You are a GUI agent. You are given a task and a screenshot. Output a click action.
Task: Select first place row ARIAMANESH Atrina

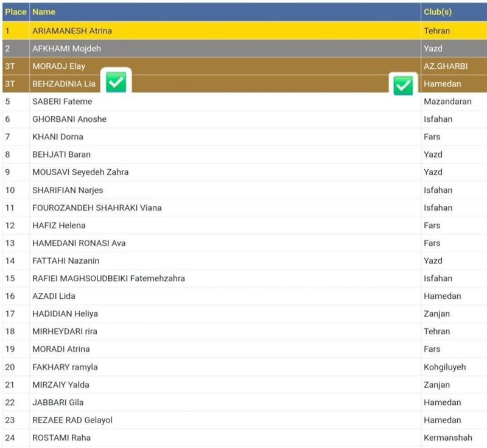click(72, 30)
